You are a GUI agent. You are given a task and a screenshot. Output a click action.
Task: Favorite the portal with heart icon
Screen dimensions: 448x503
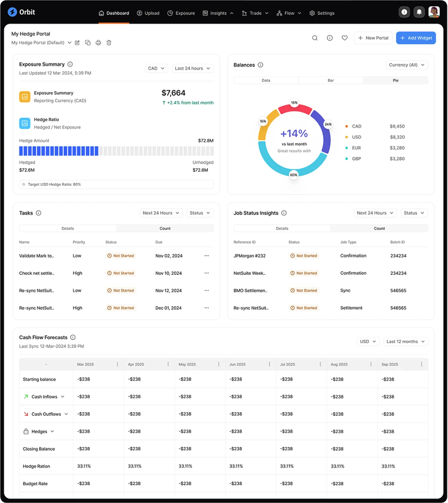click(x=344, y=38)
